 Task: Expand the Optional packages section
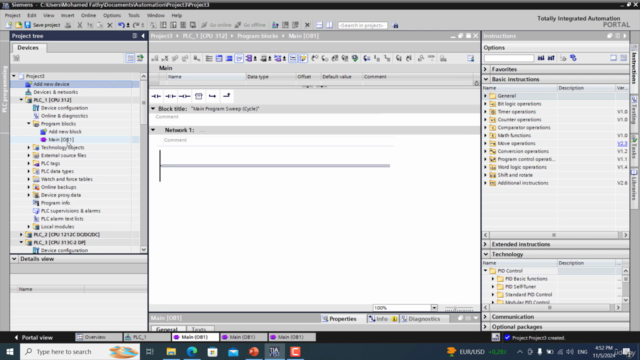(486, 327)
